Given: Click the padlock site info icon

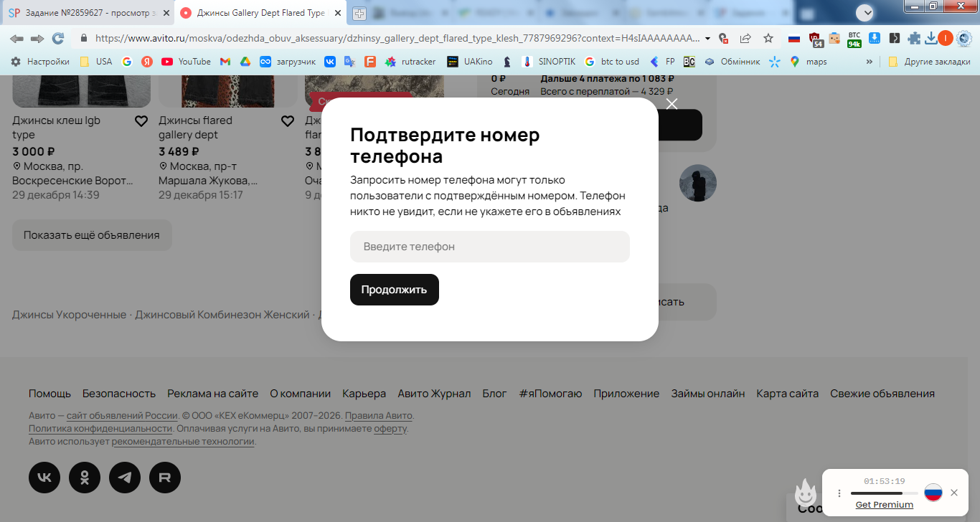Looking at the screenshot, I should pos(84,39).
